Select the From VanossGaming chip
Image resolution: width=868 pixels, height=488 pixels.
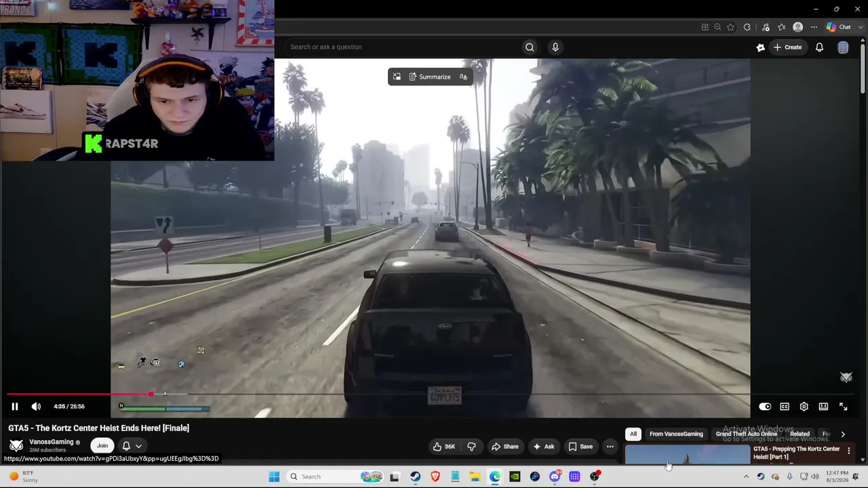(676, 434)
